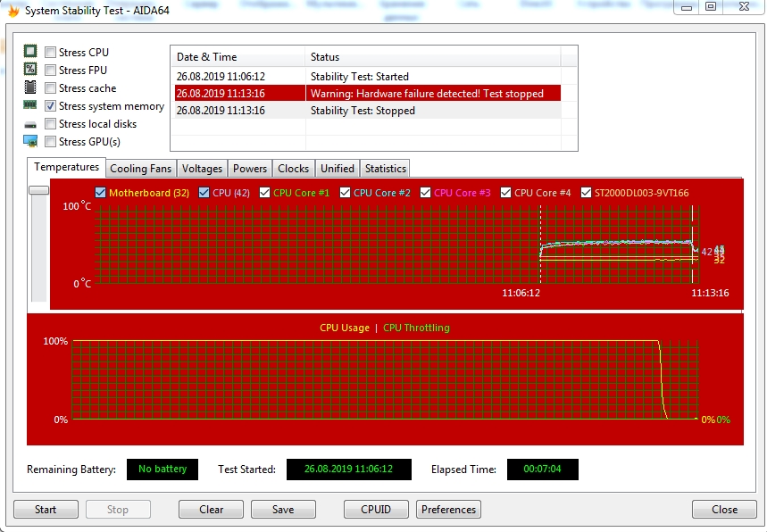Click the GPU monitor icon
The height and width of the screenshot is (532, 767).
[30, 141]
